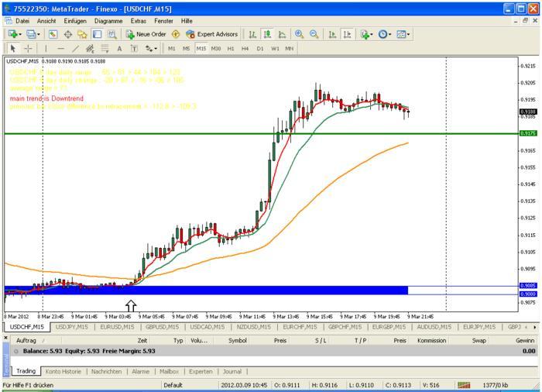Switch timeframe to H1
The width and height of the screenshot is (542, 392).
(x=231, y=49)
